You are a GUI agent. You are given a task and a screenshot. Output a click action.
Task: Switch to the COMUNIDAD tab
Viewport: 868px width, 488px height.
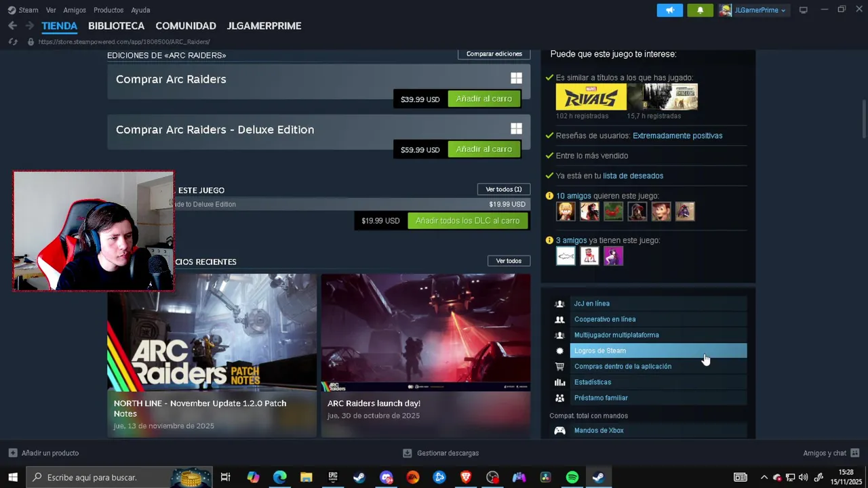[186, 26]
